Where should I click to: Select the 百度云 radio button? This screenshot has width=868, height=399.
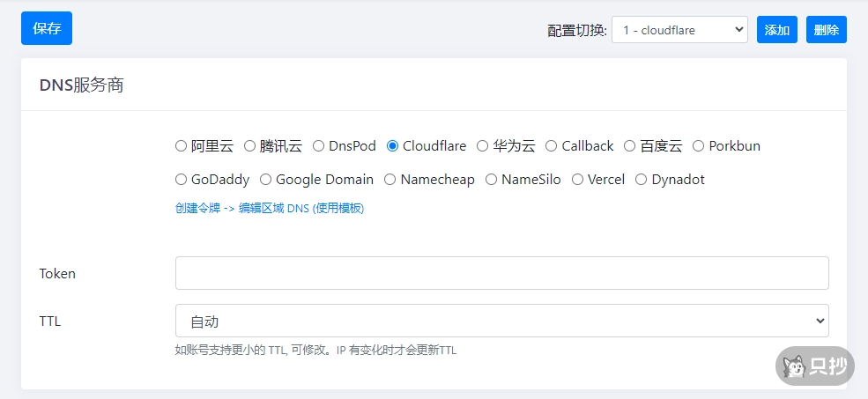630,146
